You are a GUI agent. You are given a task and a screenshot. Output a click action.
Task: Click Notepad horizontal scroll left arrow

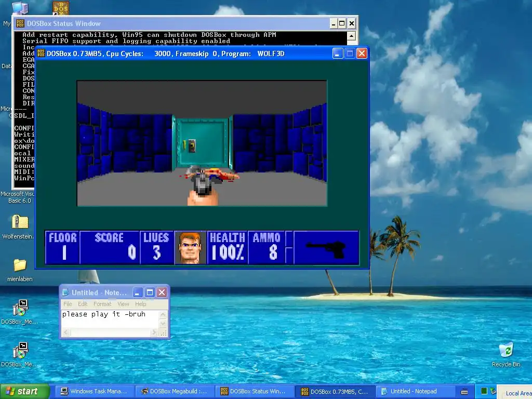(x=65, y=332)
